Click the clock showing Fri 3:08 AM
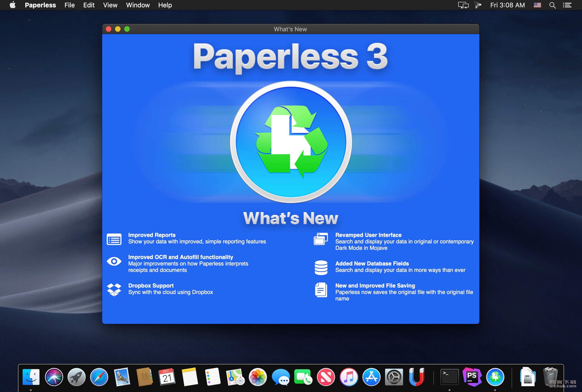This screenshot has width=582, height=392. click(x=507, y=5)
